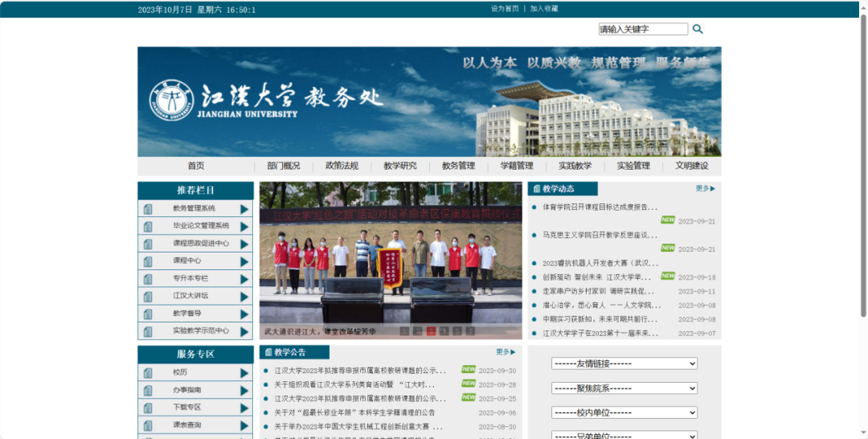Image resolution: width=868 pixels, height=439 pixels.
Task: Click document icon beside 教学督导
Action: 148,314
